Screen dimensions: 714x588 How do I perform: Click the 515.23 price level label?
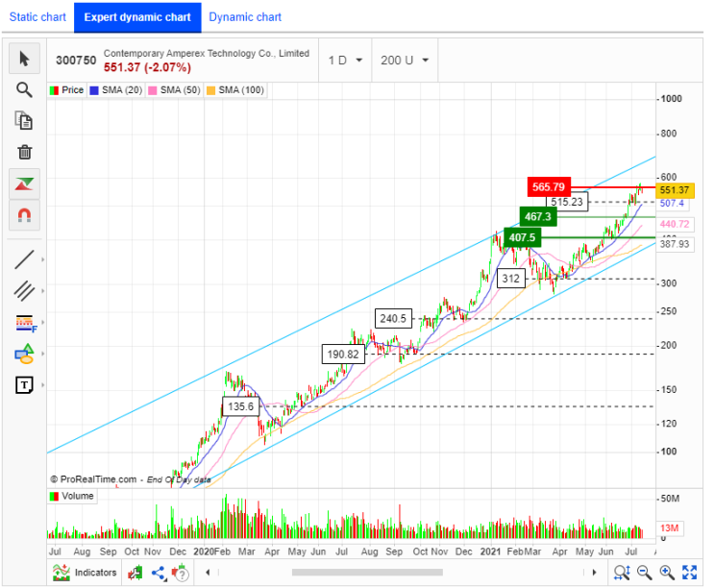tap(567, 202)
